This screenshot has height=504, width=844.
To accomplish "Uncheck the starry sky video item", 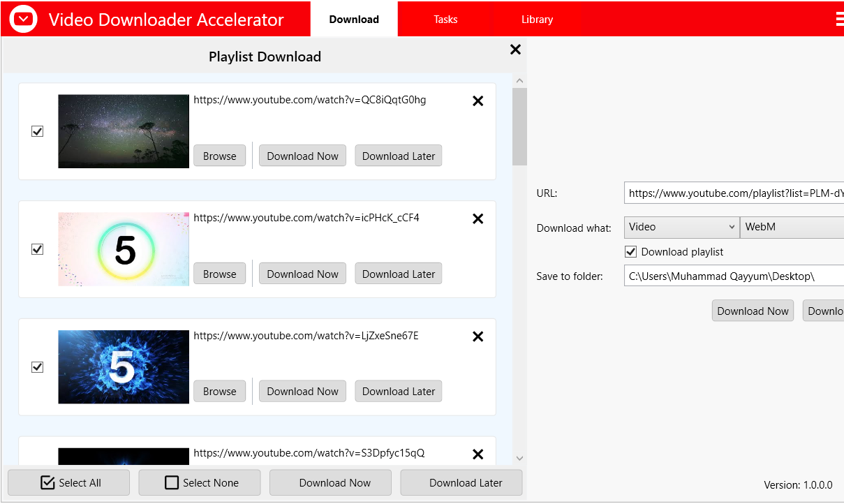I will point(37,131).
